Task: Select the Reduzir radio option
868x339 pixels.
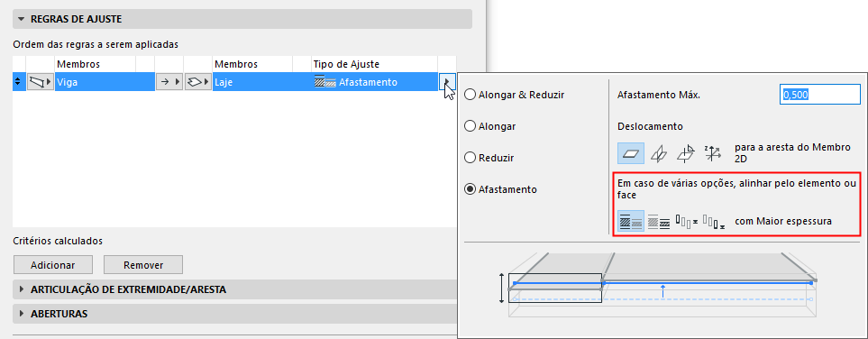Action: pos(489,158)
